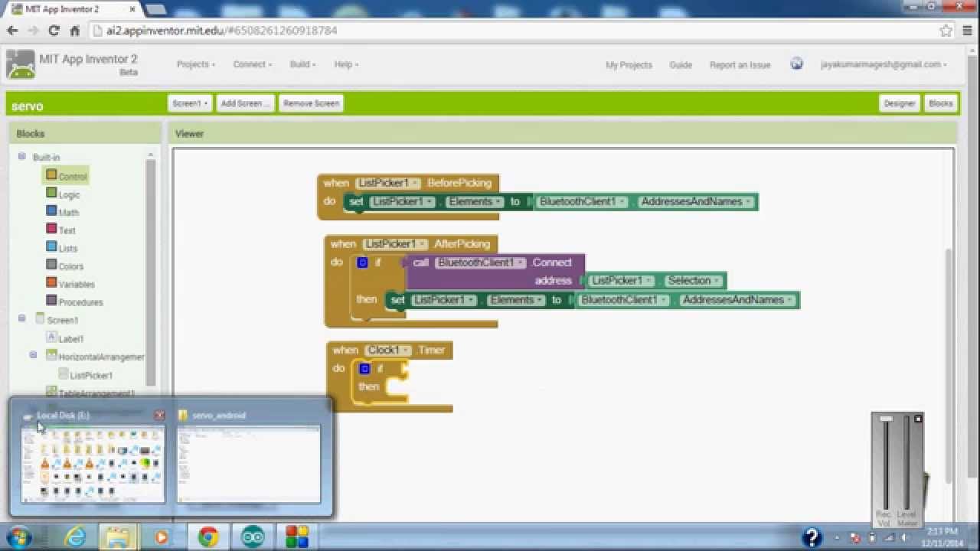The image size is (980, 551).
Task: Select the servo_android window thumbnail
Action: (x=249, y=457)
